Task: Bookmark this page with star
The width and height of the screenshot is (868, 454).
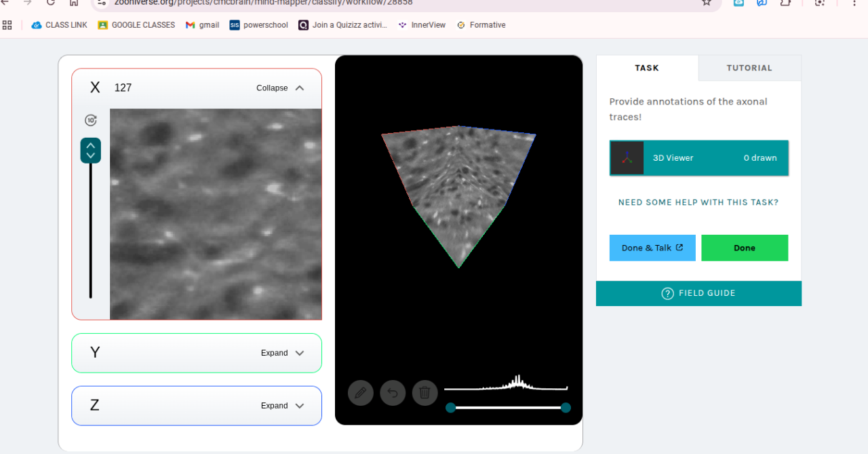Action: pos(707,3)
